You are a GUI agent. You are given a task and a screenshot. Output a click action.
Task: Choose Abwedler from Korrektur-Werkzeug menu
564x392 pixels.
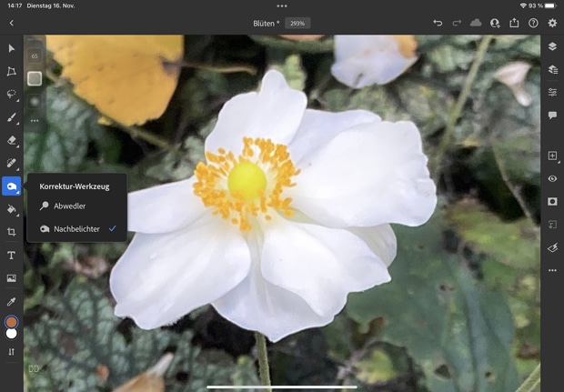(x=69, y=206)
